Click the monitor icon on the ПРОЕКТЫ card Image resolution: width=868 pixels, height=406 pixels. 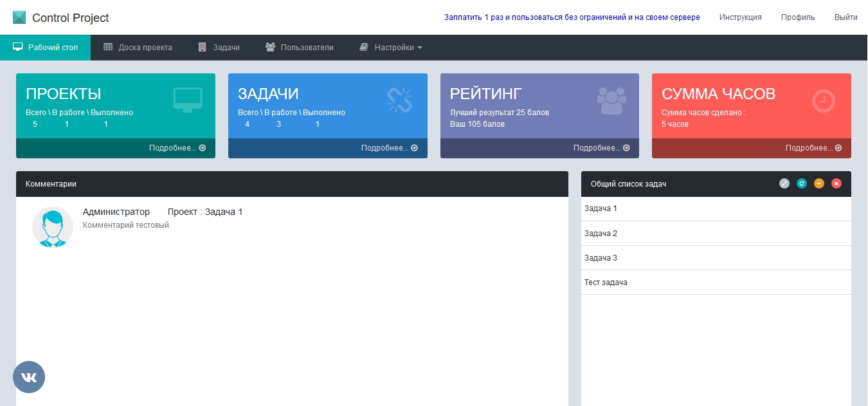(x=188, y=100)
